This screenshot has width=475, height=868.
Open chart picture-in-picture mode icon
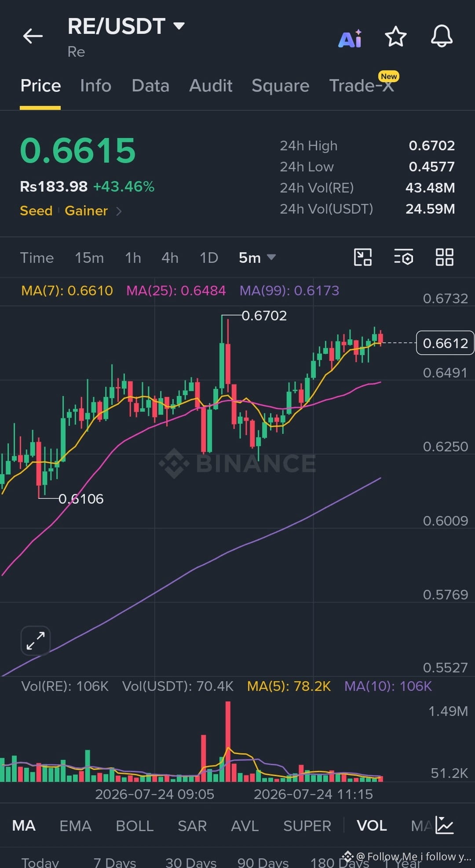tap(363, 257)
